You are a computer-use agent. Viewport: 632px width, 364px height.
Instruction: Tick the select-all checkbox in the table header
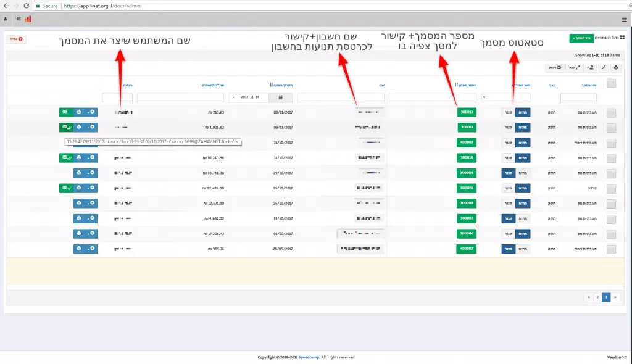[x=611, y=83]
